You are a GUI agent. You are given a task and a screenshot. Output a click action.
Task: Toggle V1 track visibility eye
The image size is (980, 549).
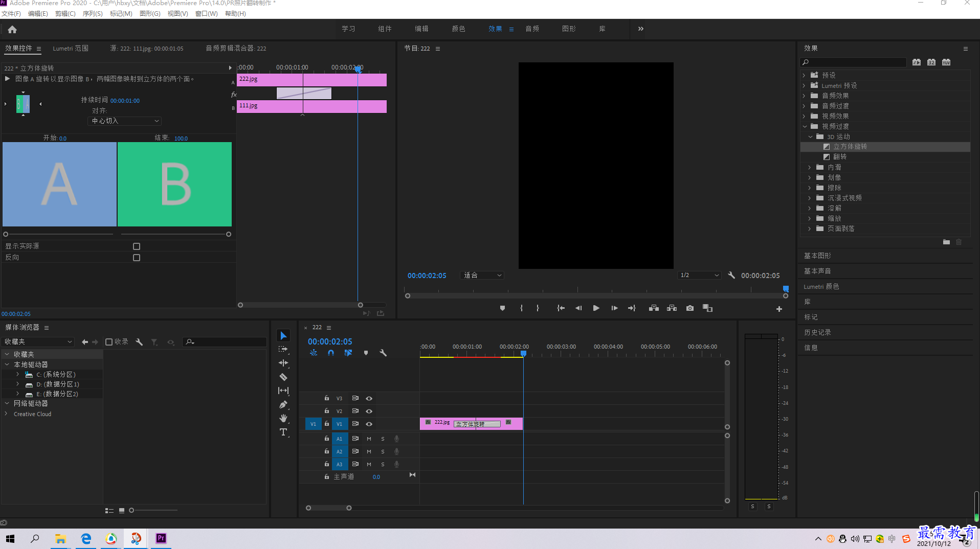pyautogui.click(x=369, y=424)
